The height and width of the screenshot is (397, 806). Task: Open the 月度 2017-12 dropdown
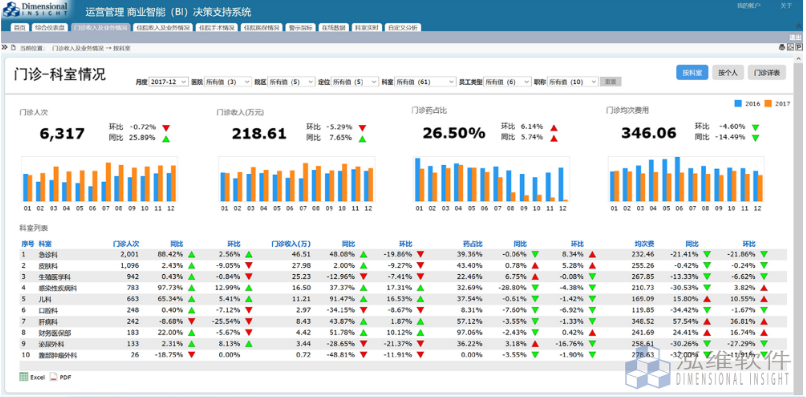169,82
